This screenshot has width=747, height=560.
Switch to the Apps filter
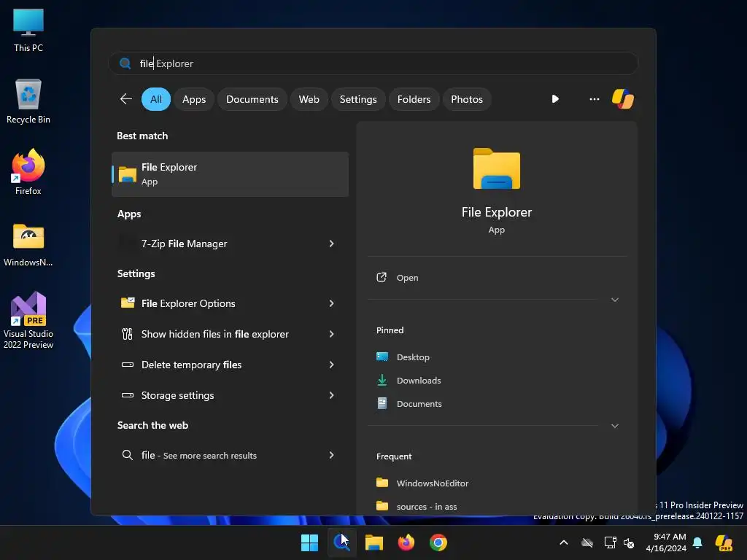coord(194,99)
